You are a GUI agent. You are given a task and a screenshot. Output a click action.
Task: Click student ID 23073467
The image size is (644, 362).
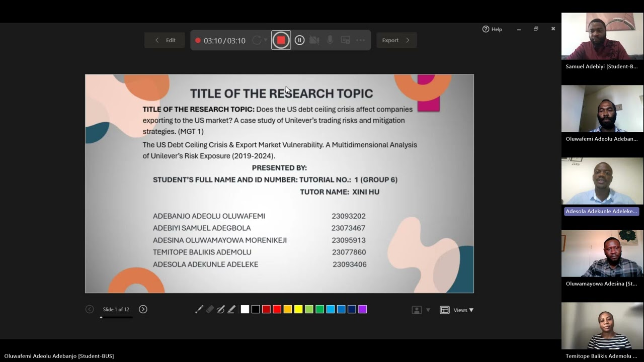(x=348, y=228)
